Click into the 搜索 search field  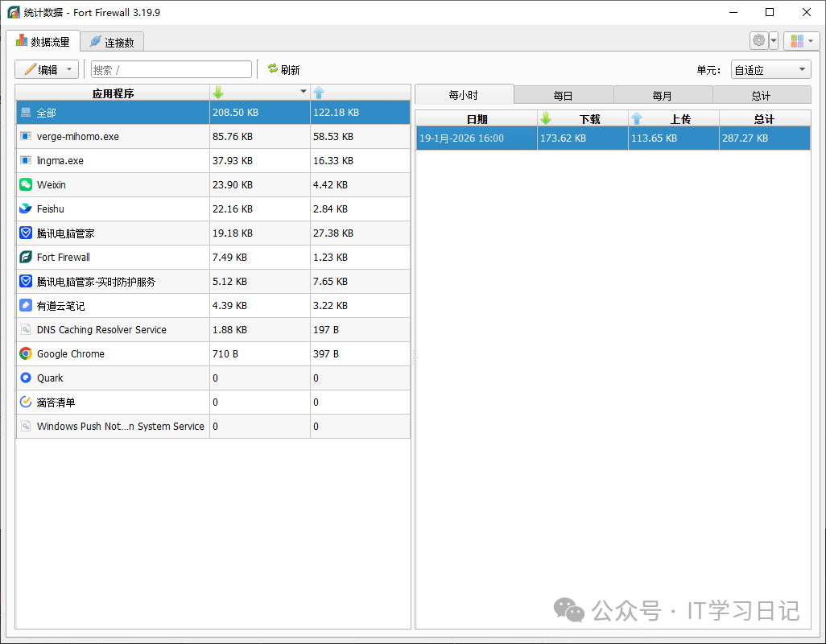pyautogui.click(x=171, y=70)
